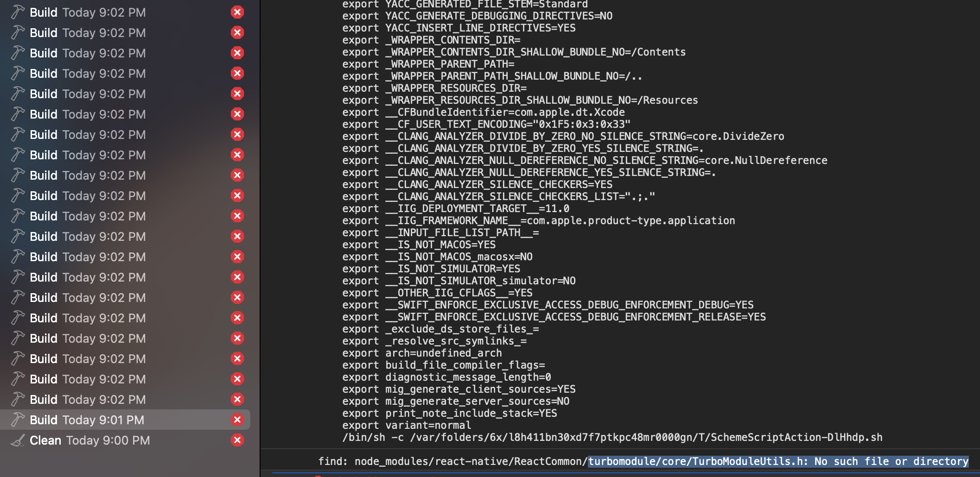Select the third Build Today 9:02 PM report
Image resolution: width=980 pixels, height=477 pixels.
point(93,53)
